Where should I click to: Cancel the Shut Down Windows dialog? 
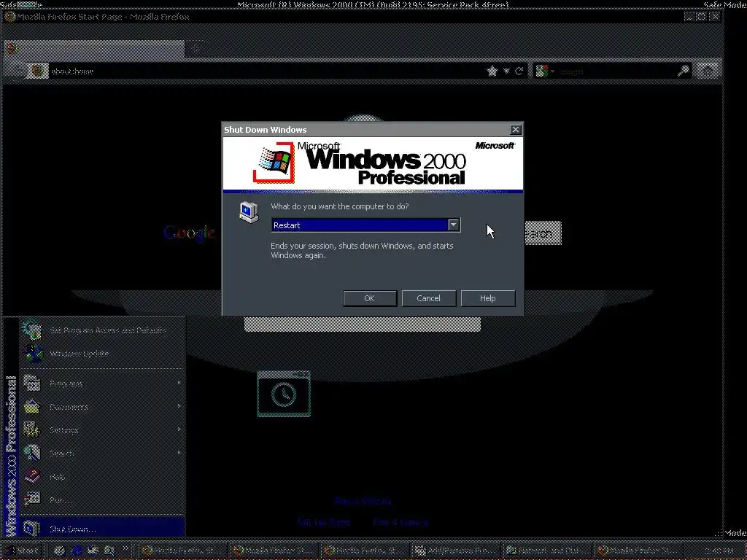[x=429, y=298]
